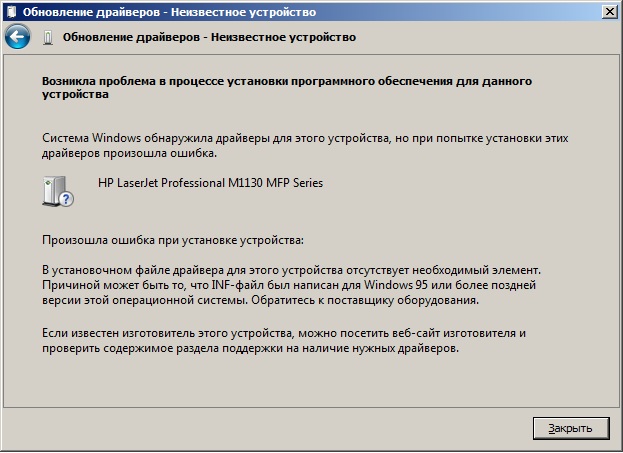Screen dimensions: 623x453
Task: Click the blue question mark badge on device
Action: coord(67,199)
